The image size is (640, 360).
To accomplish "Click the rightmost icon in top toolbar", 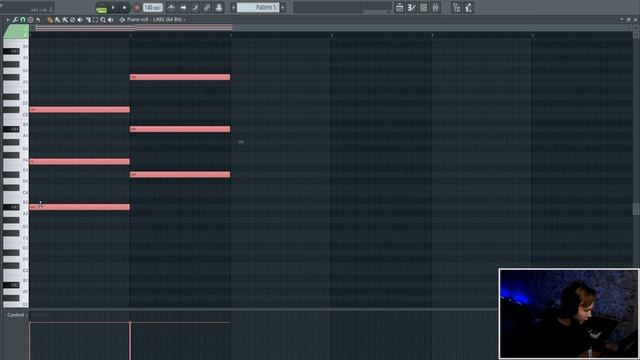I will coord(469,7).
